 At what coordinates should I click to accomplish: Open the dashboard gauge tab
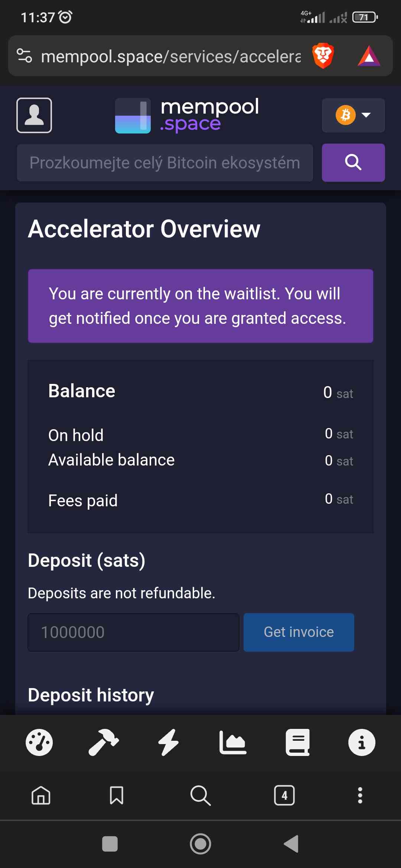(39, 742)
